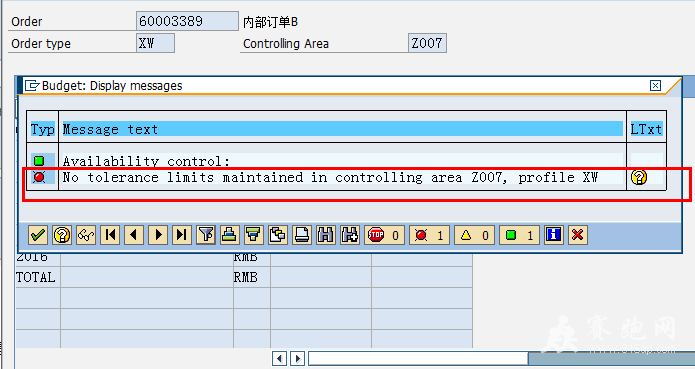This screenshot has height=369, width=695.
Task: Select the Message text column header
Action: pos(343,129)
